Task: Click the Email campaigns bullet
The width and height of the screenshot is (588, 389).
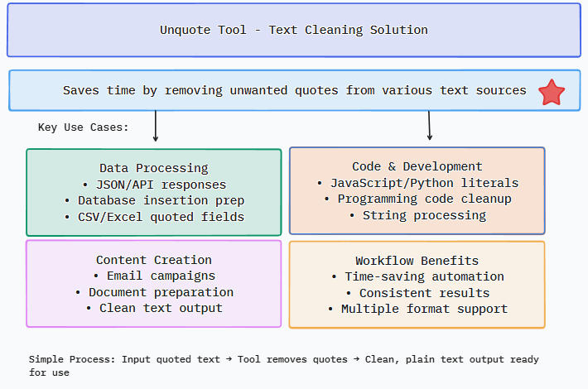Action: tap(154, 276)
